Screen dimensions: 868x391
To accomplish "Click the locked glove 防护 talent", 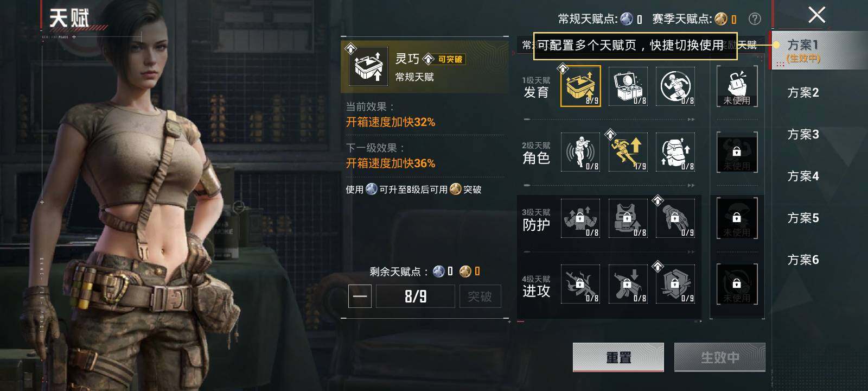I will pos(675,218).
